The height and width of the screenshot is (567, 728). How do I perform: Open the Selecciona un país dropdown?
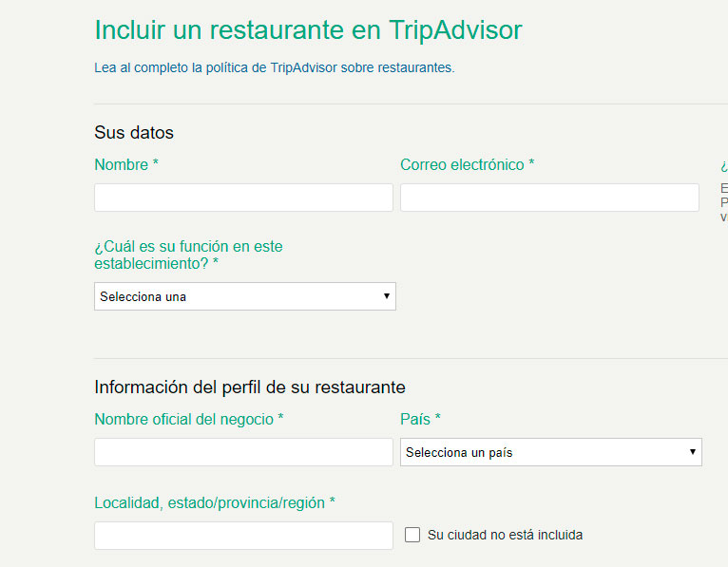pyautogui.click(x=551, y=452)
